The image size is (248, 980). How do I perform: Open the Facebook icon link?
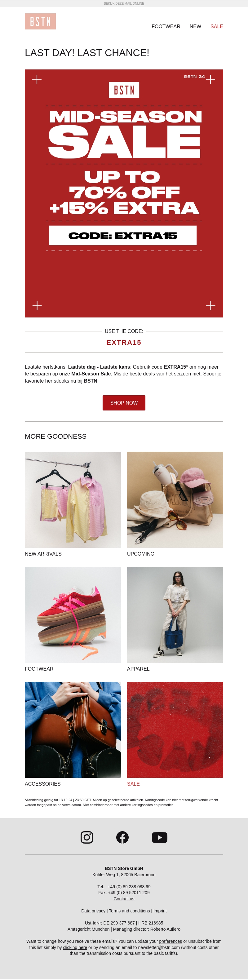pyautogui.click(x=122, y=837)
